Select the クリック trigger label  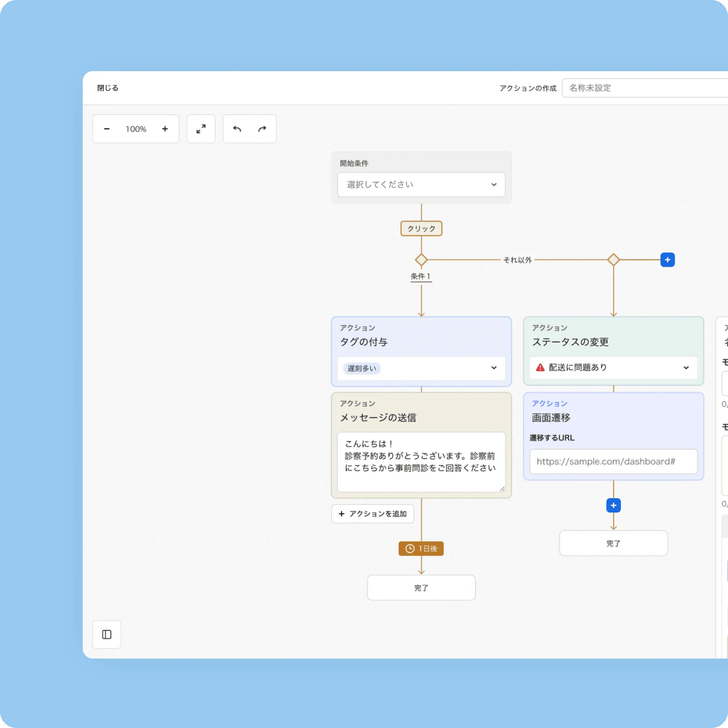coord(421,229)
